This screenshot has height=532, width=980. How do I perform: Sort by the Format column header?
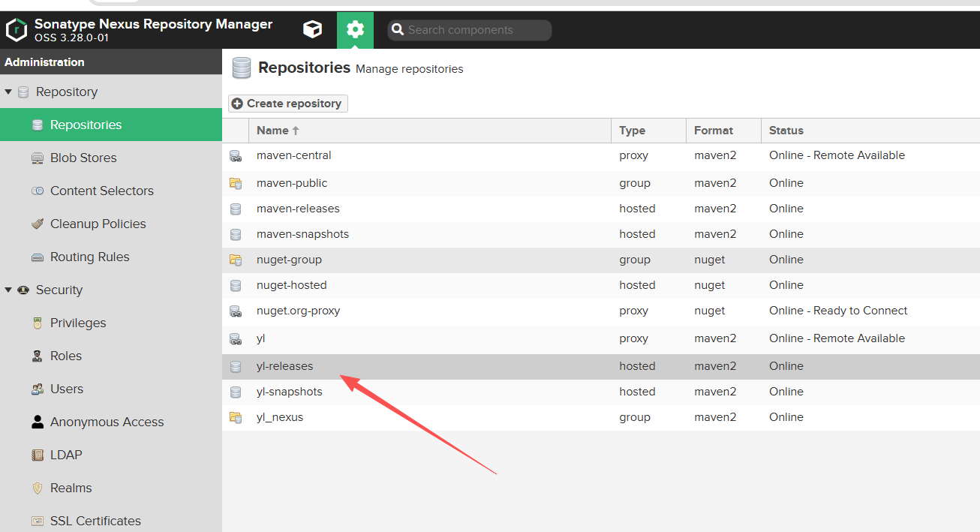724,131
